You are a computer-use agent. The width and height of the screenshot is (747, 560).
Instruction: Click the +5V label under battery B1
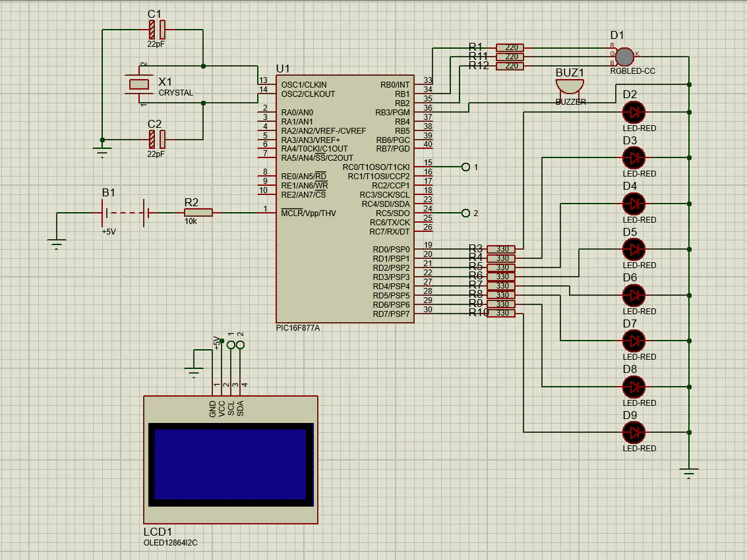(x=109, y=232)
